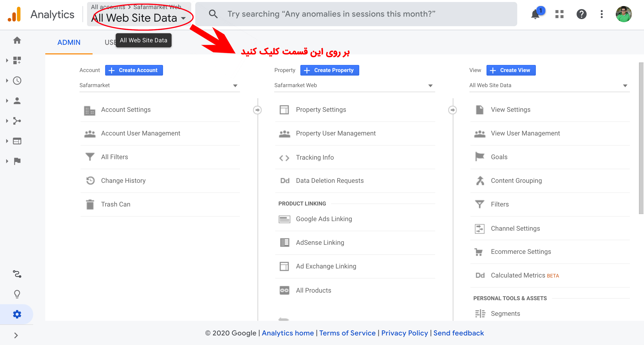
Task: Open Content Grouping
Action: click(550, 181)
